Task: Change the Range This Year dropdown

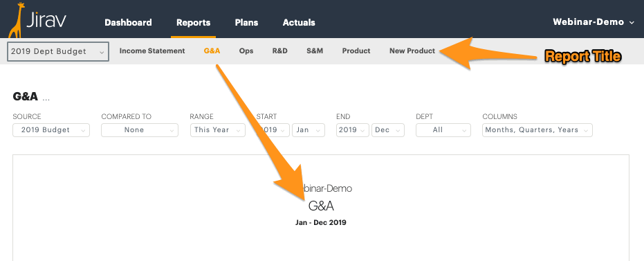Action: (218, 130)
